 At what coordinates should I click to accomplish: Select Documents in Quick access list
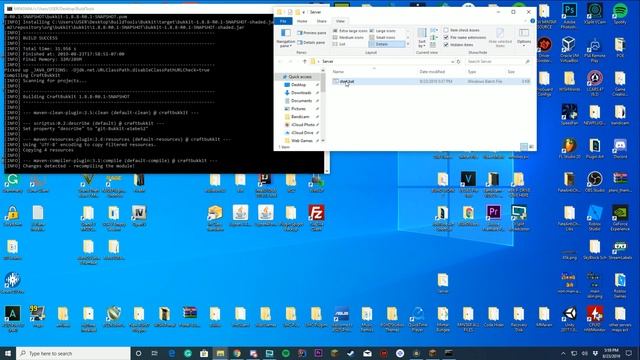[301, 101]
